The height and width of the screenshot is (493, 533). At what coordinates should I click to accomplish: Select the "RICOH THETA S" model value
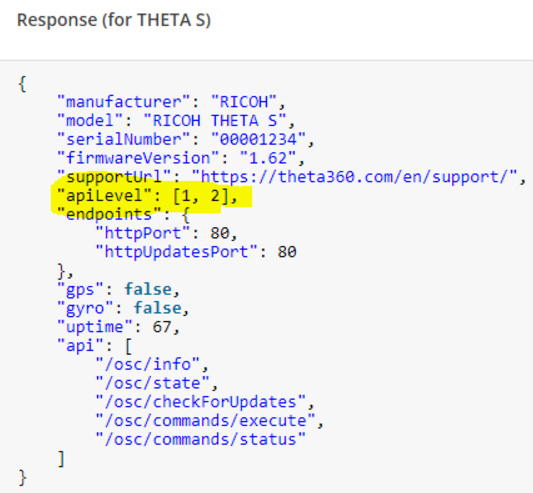pyautogui.click(x=215, y=121)
